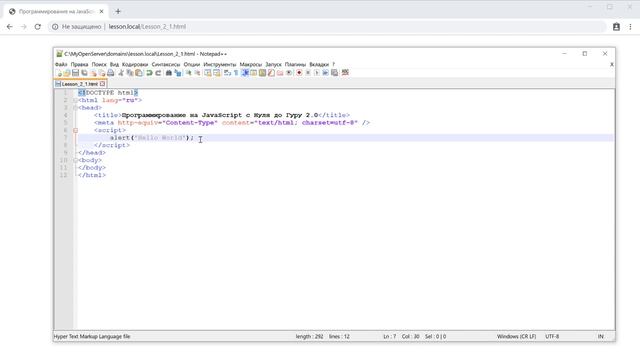The height and width of the screenshot is (360, 640).
Task: Open the Chrome three-dot menu
Action: (x=630, y=27)
